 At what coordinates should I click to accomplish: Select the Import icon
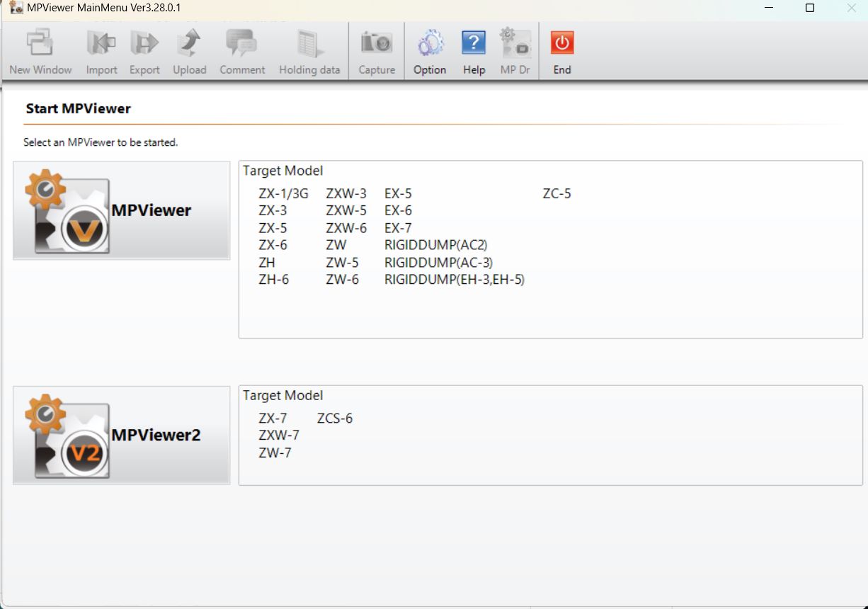[x=101, y=42]
